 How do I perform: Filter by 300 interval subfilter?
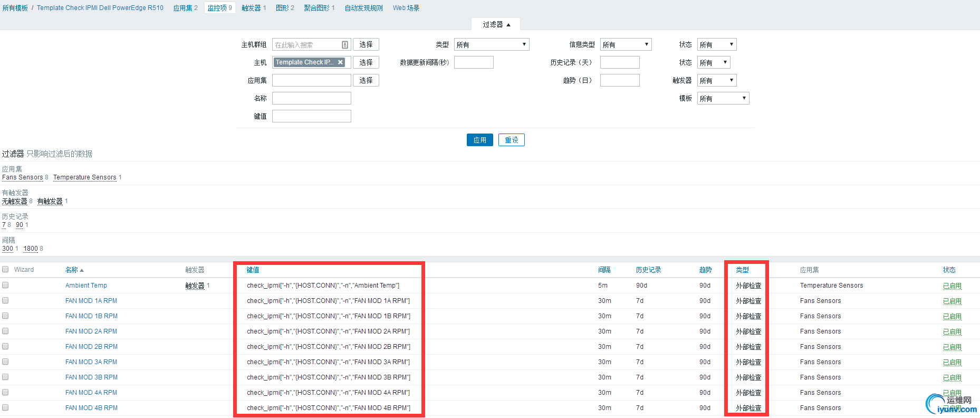[x=8, y=249]
